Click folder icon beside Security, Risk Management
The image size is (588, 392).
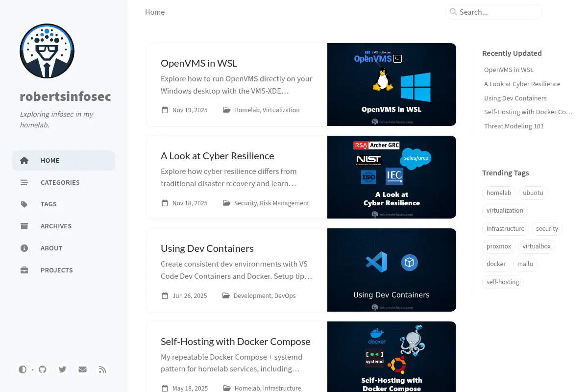226,203
